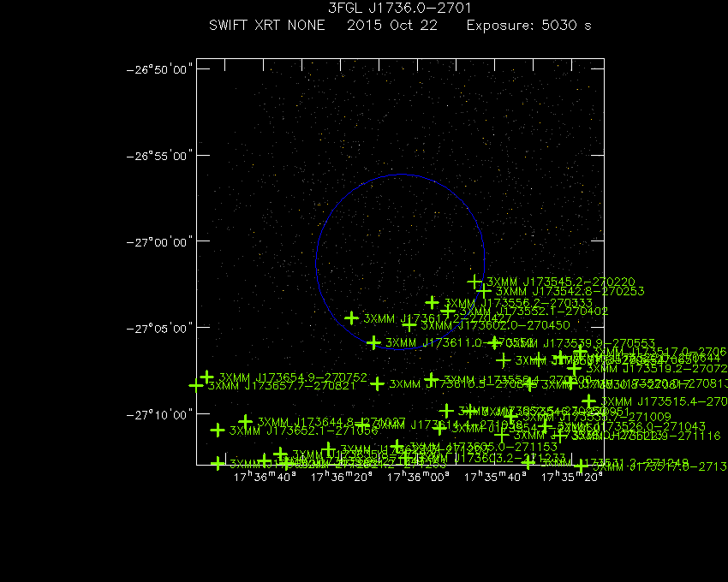The image size is (728, 582).
Task: Click the cross marker for 3XMM J173644.8 source
Action: point(246,421)
